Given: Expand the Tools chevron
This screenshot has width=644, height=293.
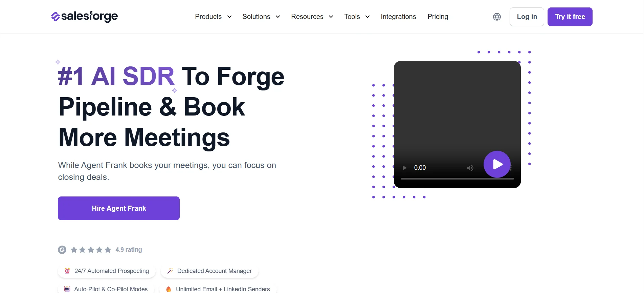Looking at the screenshot, I should tap(368, 17).
